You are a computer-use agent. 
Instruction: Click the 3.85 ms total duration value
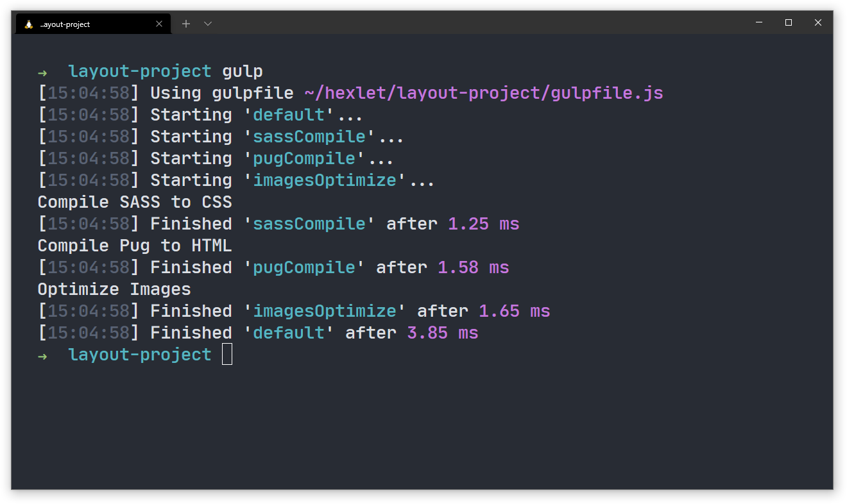(x=443, y=333)
